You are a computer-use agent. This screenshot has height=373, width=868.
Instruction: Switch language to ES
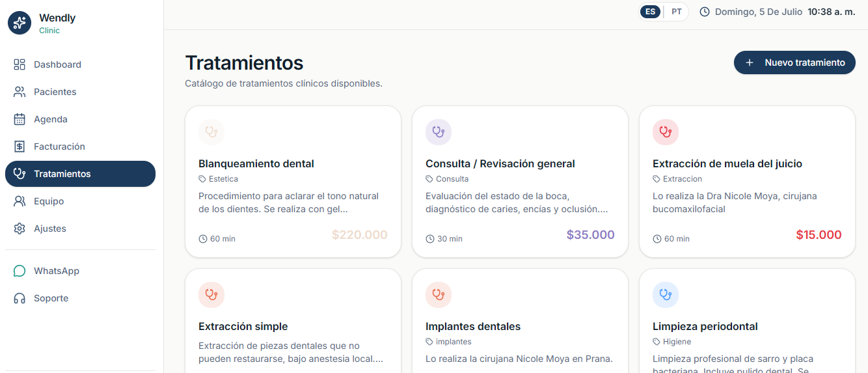[x=650, y=12]
